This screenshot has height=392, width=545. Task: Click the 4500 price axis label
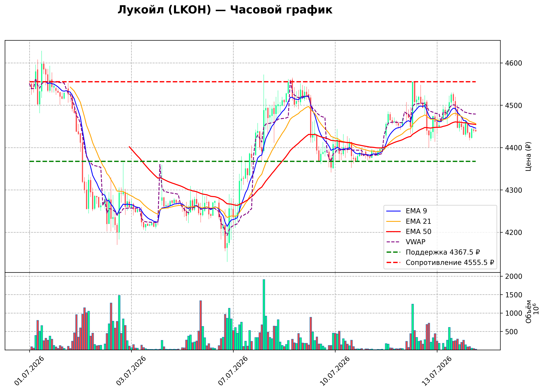pyautogui.click(x=513, y=105)
